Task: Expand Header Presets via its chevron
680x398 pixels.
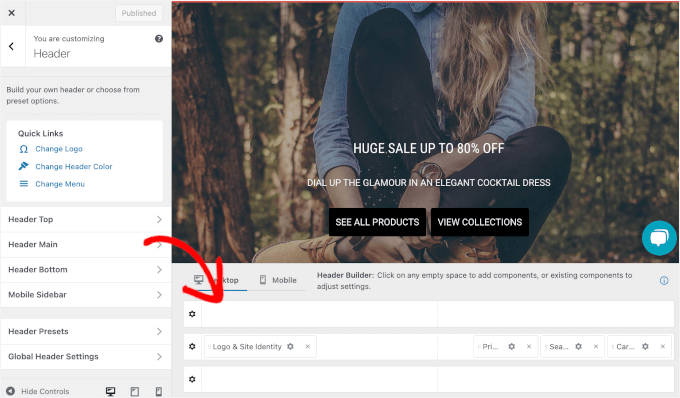Action: [x=159, y=331]
